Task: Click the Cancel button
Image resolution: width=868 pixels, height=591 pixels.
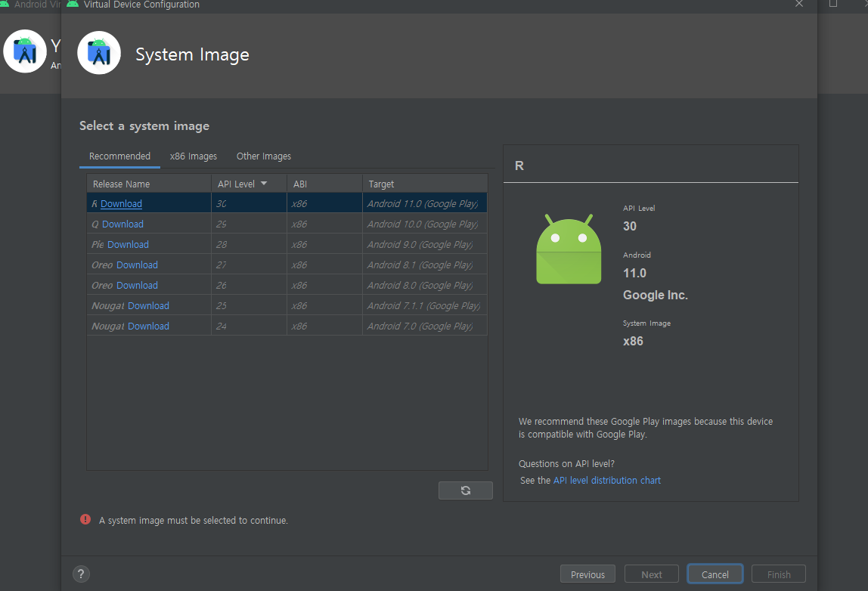Action: (x=715, y=574)
